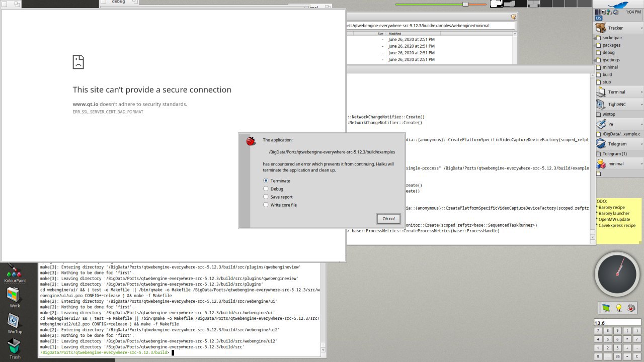Click the green screen icon in LaunchBox

[x=606, y=308]
